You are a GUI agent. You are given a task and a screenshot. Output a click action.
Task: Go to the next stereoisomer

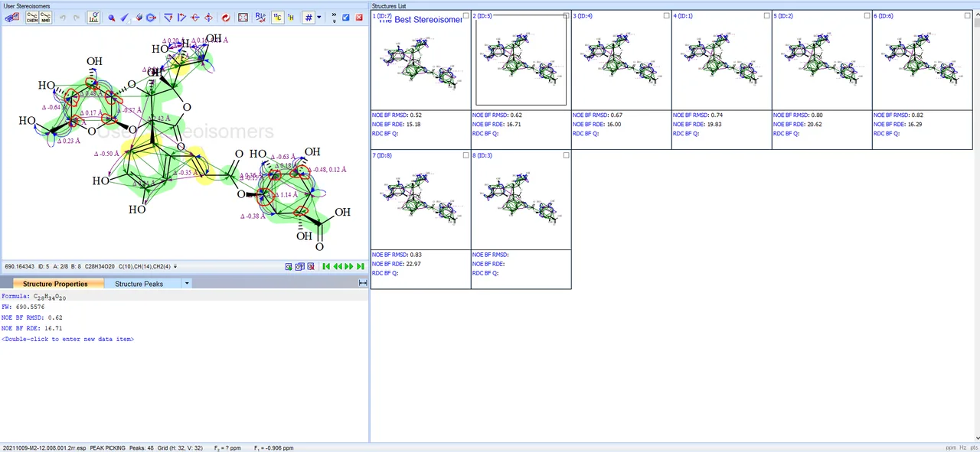pos(349,266)
